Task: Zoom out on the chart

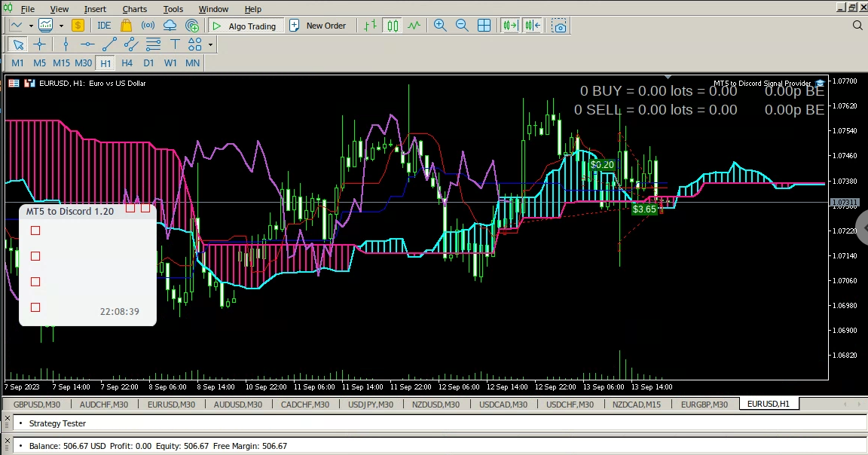Action: (462, 26)
